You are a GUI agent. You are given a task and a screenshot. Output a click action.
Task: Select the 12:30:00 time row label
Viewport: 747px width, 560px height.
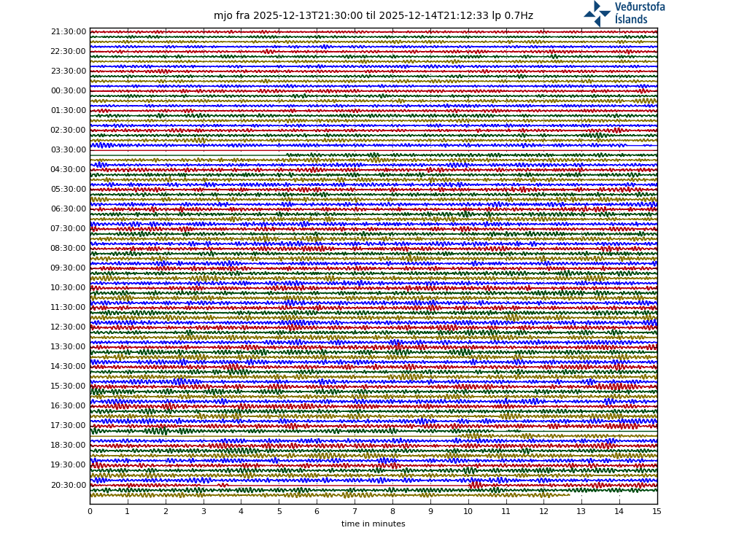point(69,327)
